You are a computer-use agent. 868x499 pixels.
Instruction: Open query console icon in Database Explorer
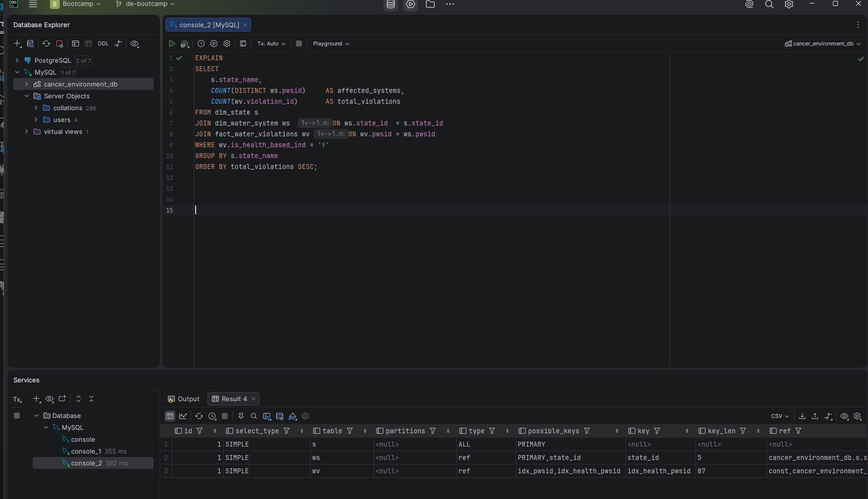pyautogui.click(x=76, y=43)
